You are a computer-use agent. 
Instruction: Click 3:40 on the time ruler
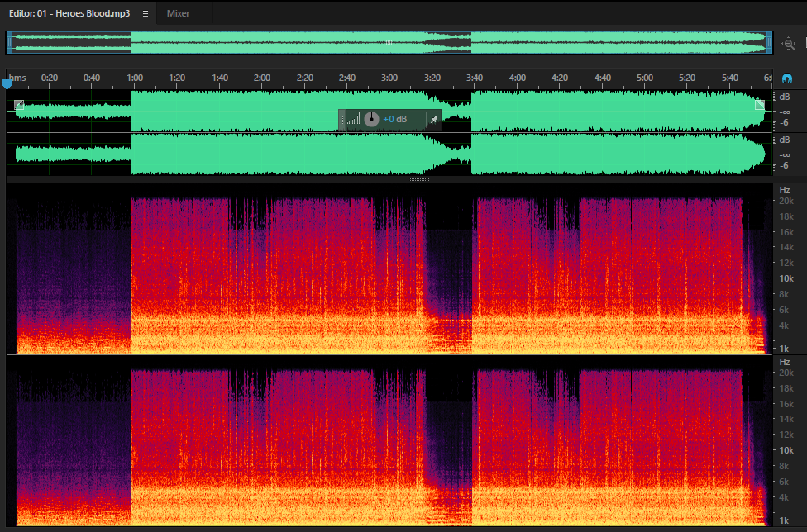(475, 78)
